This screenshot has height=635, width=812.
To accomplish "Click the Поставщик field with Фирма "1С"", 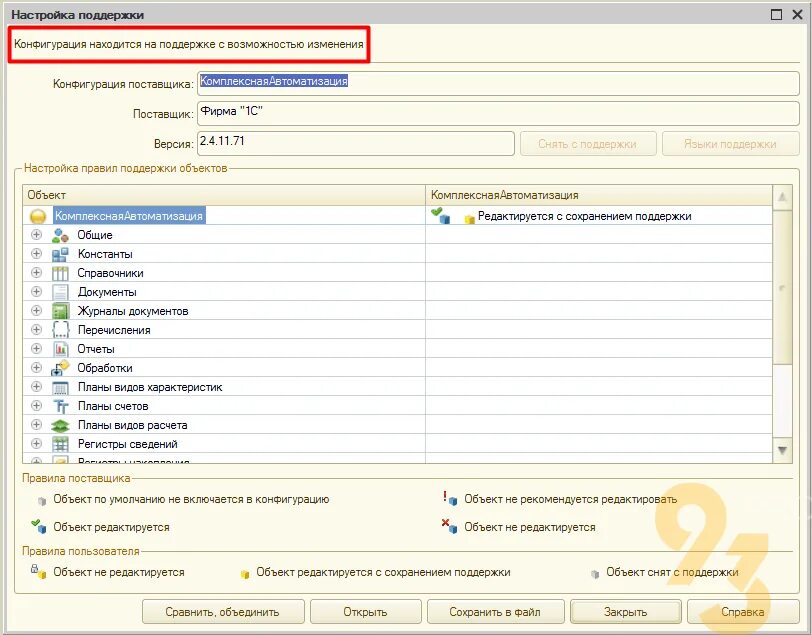I will (498, 113).
